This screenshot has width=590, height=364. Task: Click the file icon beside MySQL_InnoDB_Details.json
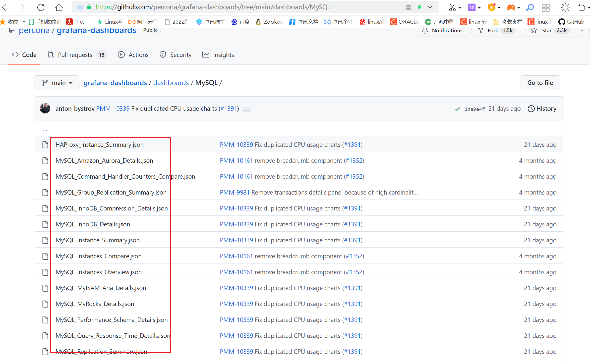click(x=45, y=224)
